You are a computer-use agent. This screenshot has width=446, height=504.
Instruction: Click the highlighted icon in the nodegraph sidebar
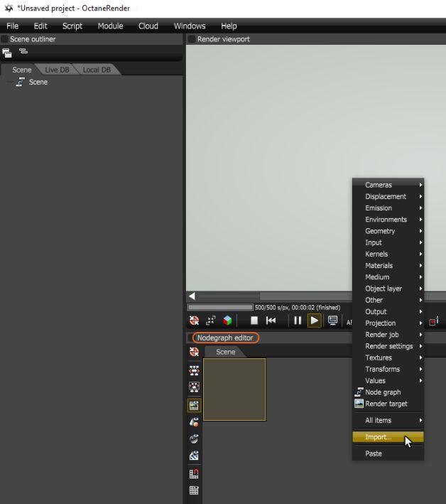(194, 405)
